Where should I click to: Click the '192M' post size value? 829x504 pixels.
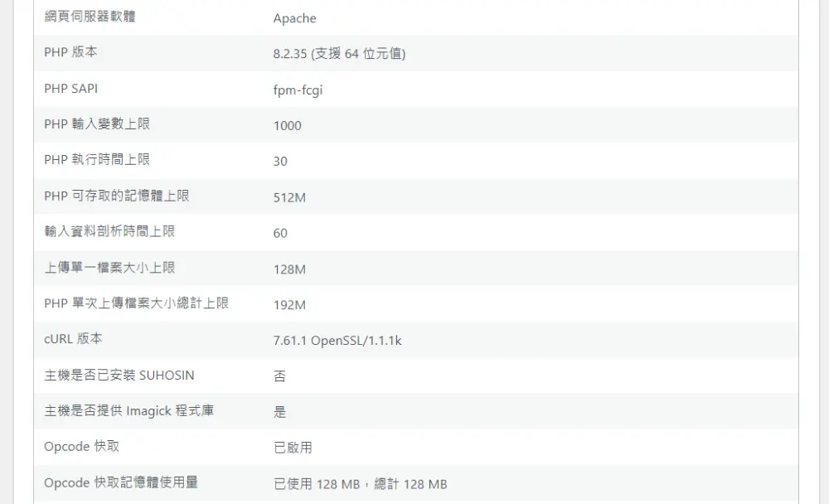pyautogui.click(x=289, y=304)
